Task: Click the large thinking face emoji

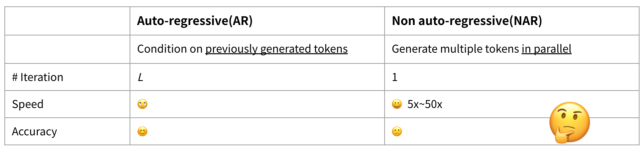Action: point(569,122)
